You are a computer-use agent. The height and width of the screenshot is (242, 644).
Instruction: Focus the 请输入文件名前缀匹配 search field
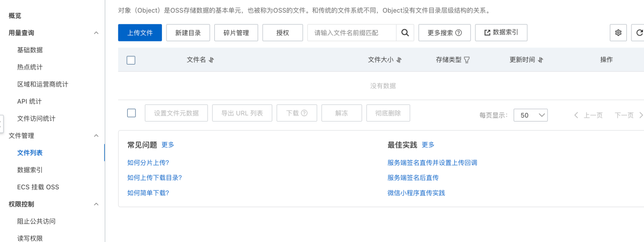[x=352, y=33]
